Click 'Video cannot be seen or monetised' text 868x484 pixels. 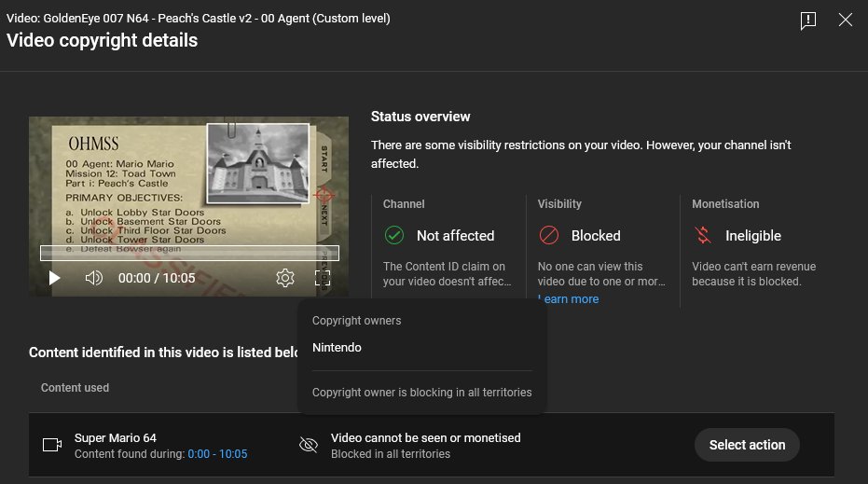pos(426,438)
